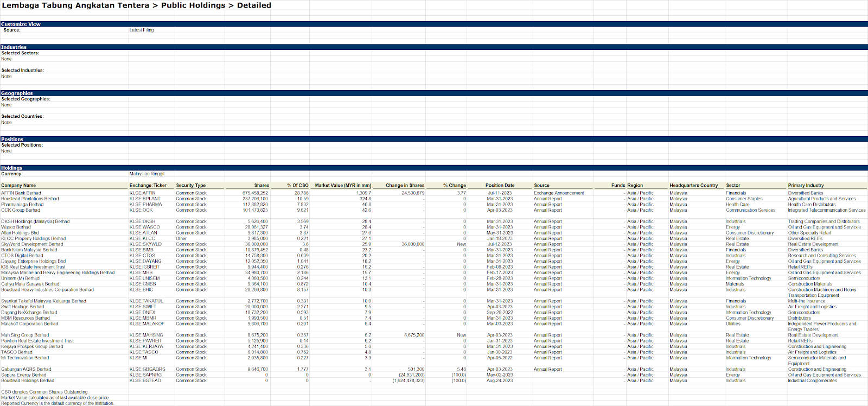Click the 'Primary Industry' column header
Image resolution: width=868 pixels, height=406 pixels.
point(806,186)
